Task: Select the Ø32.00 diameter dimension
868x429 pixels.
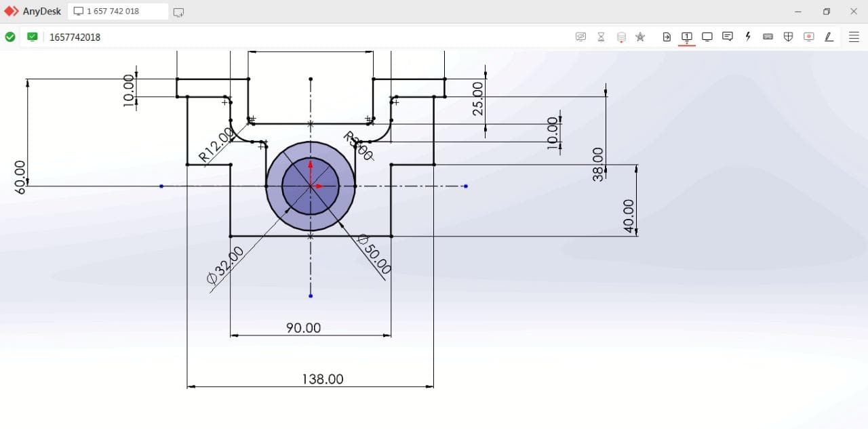Action: [x=225, y=266]
